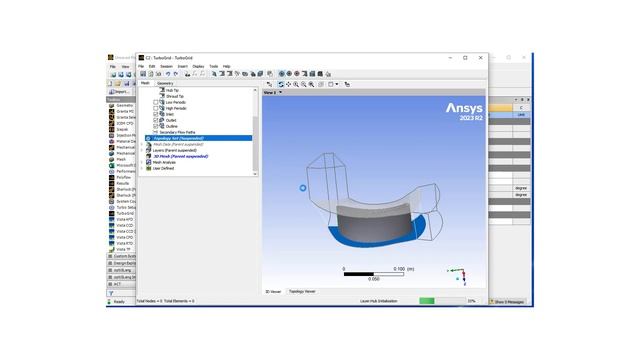
Task: Open the Tools menu
Action: pyautogui.click(x=213, y=66)
